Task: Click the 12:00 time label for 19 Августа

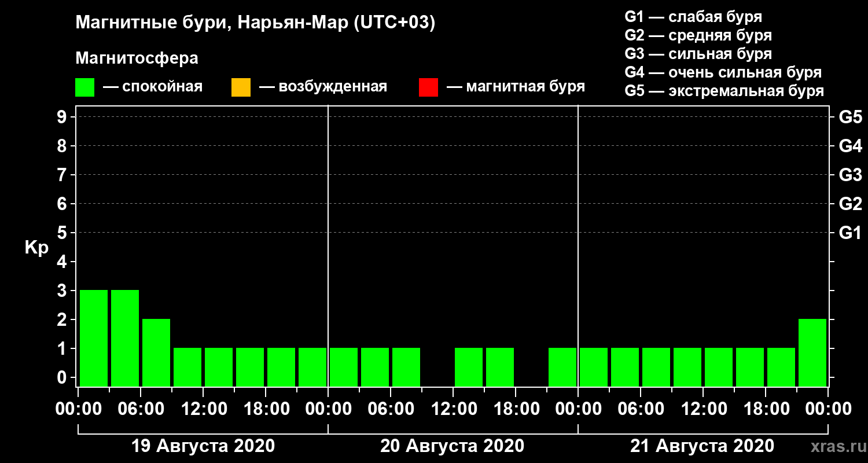Action: click(203, 409)
